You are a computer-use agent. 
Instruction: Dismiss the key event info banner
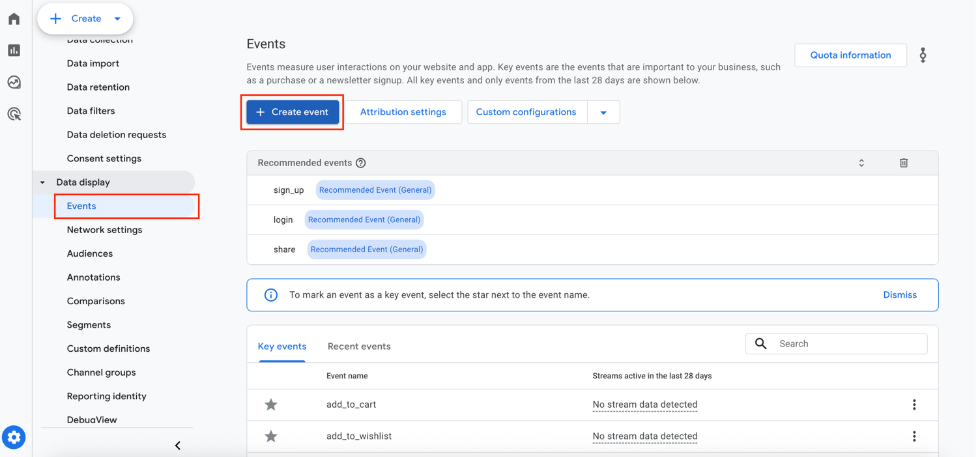coord(900,295)
